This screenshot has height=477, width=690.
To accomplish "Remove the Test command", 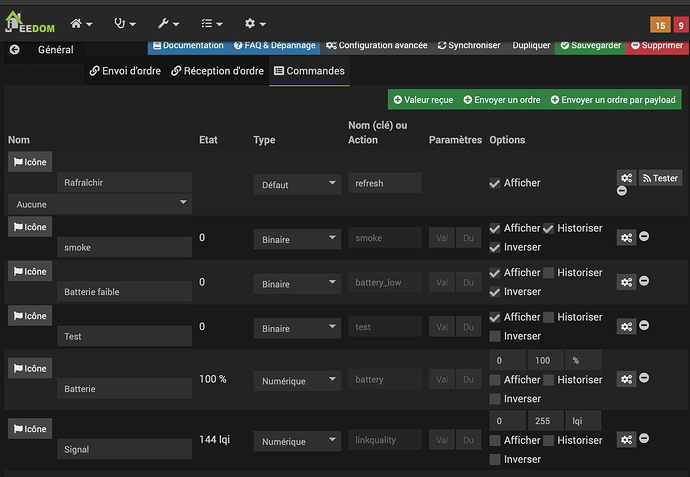I will point(644,325).
